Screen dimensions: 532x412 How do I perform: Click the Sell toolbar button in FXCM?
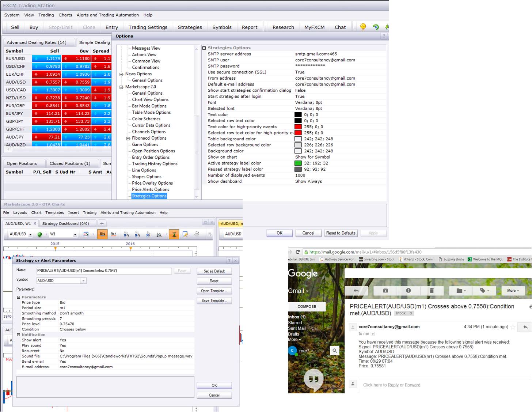(15, 27)
